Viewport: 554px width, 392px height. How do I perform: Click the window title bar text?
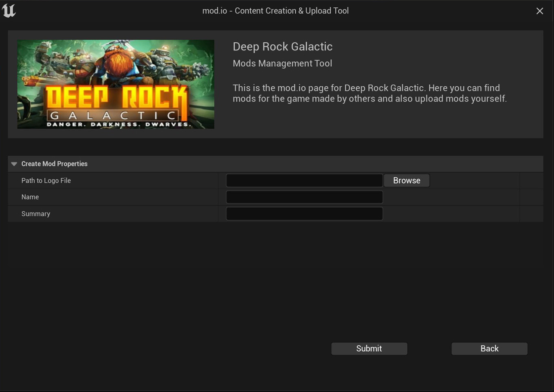point(275,11)
